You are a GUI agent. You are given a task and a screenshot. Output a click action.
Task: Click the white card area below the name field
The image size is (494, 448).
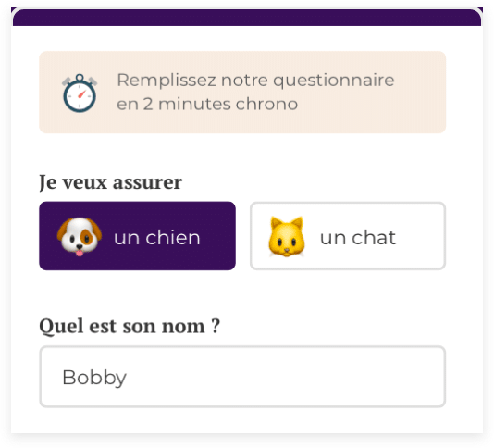coord(247,421)
